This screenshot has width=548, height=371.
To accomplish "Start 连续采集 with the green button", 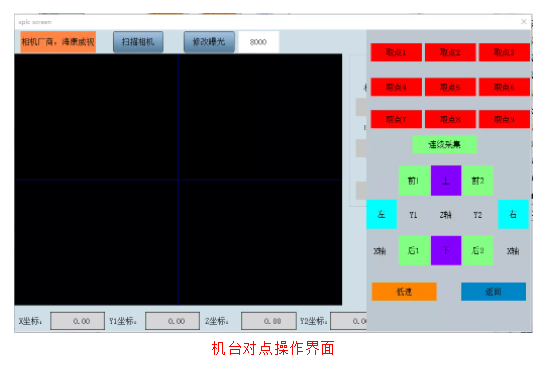I will pos(445,144).
